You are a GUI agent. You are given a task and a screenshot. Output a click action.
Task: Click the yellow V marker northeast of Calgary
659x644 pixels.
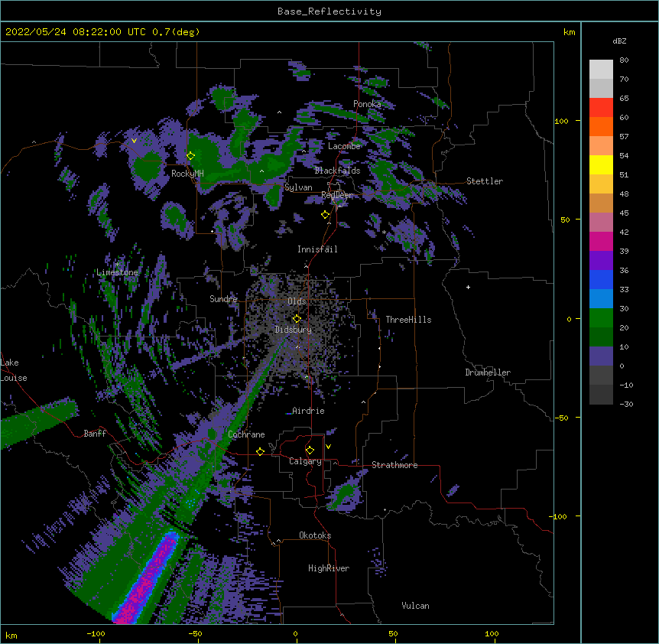tap(328, 447)
